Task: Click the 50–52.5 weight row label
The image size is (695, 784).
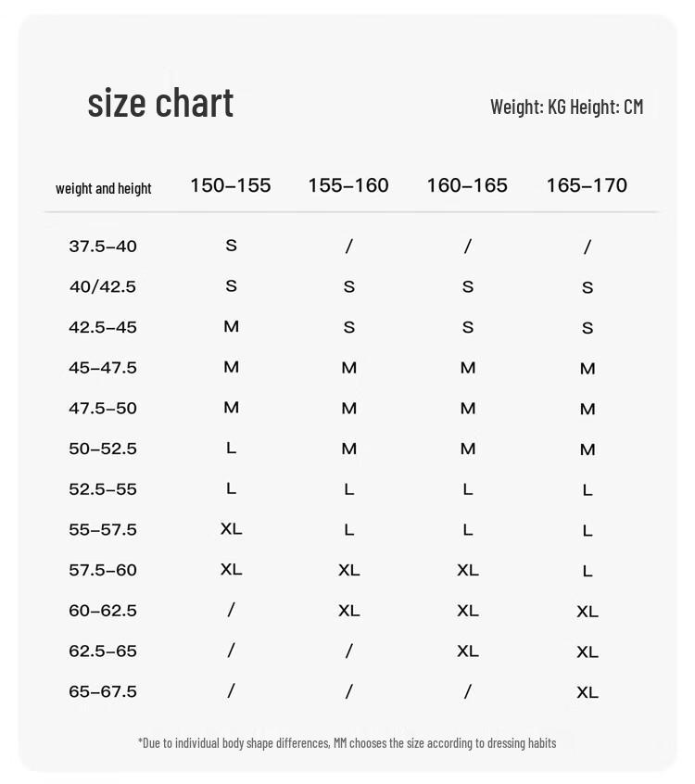Action: (x=103, y=449)
